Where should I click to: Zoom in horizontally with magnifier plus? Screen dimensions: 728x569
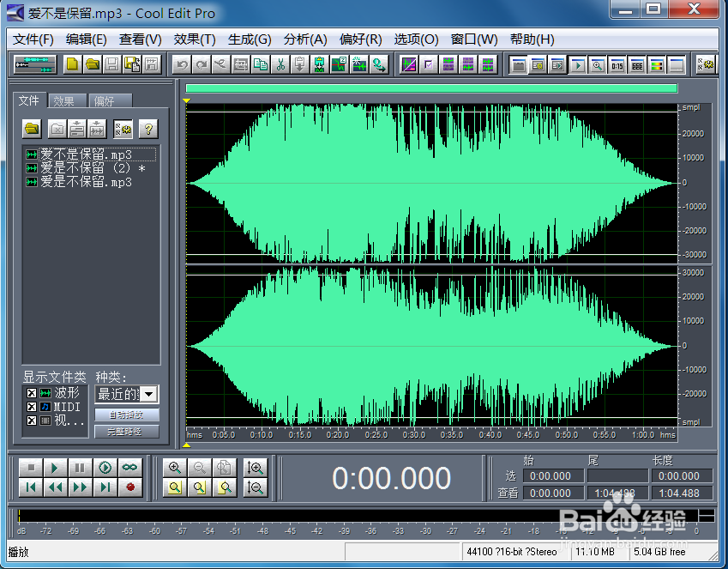click(175, 468)
